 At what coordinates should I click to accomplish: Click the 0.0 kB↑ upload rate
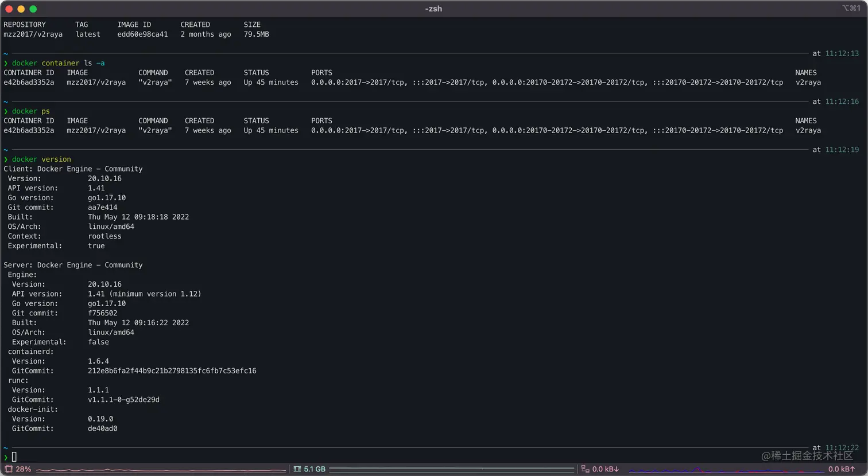[842, 469]
